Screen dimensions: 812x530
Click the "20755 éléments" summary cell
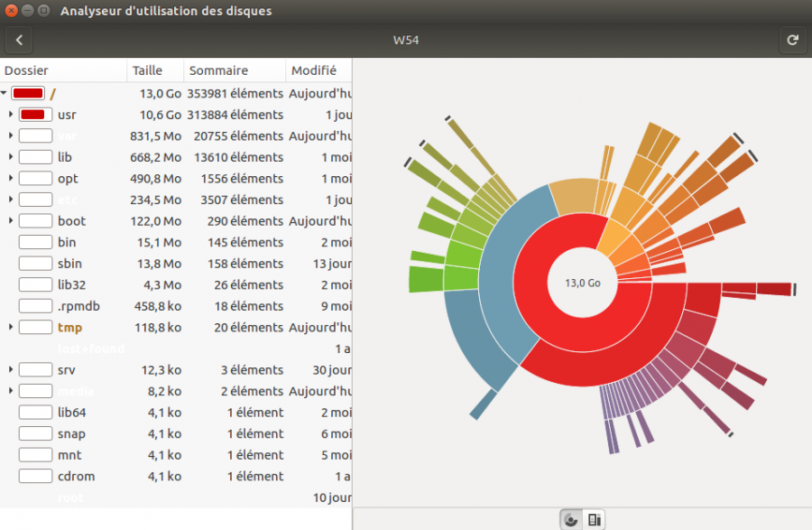[x=239, y=135]
